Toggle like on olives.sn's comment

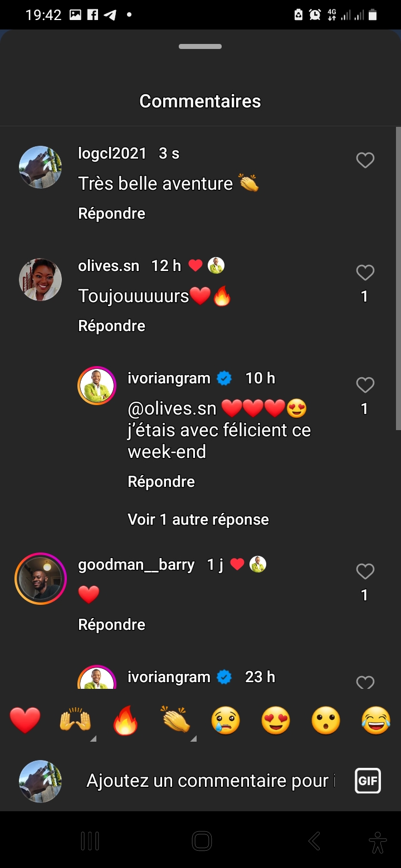point(365,273)
